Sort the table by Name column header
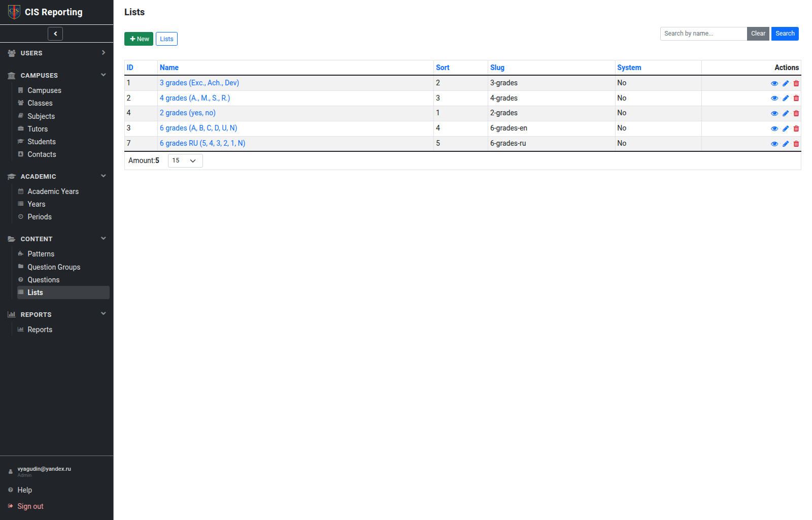The image size is (812, 520). pyautogui.click(x=169, y=68)
